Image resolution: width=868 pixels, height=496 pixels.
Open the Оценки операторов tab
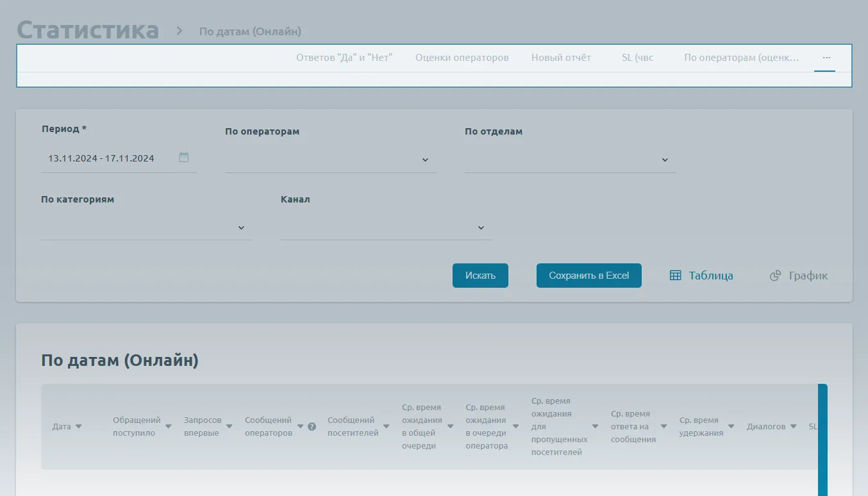(462, 58)
